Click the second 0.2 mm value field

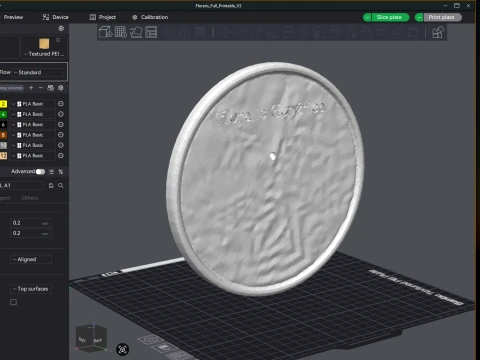(x=31, y=233)
